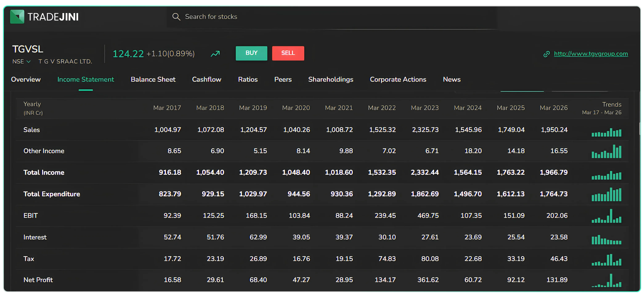Open the Ratios tab
The height and width of the screenshot is (297, 644).
248,79
